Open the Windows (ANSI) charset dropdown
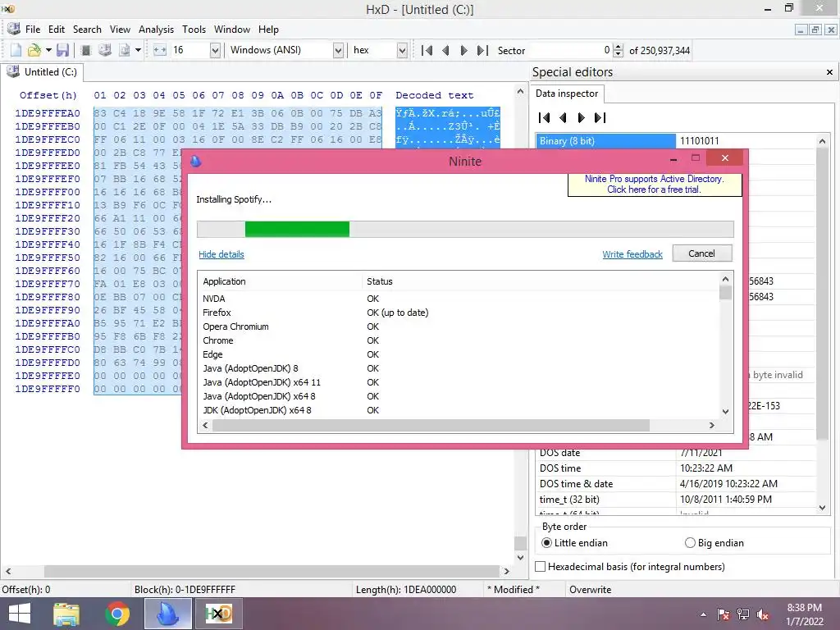Screen dimensions: 840x630 point(338,50)
